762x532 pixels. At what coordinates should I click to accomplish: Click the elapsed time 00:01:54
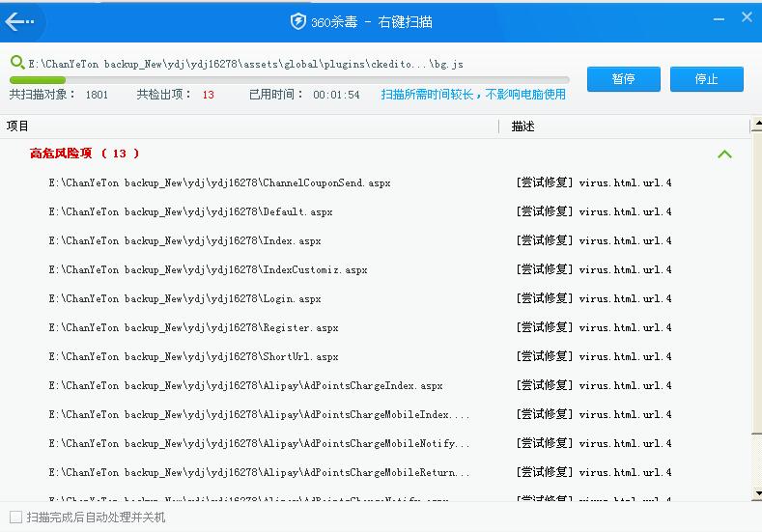(x=336, y=95)
